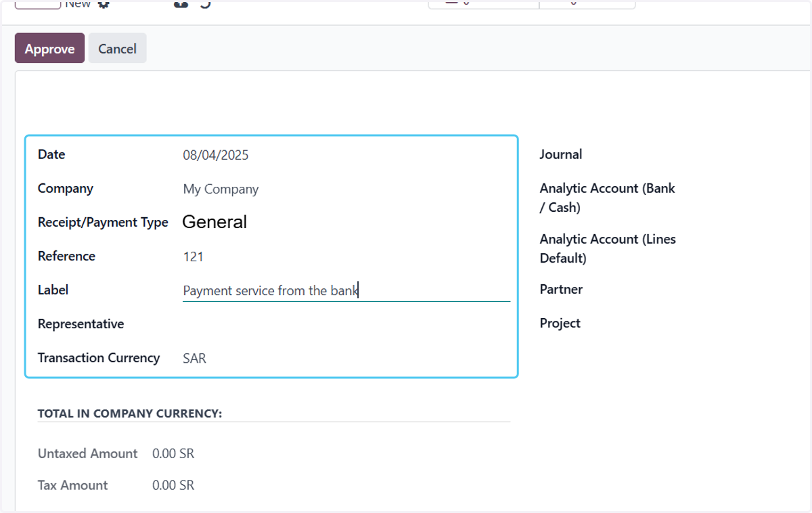Click the Receipt/Payment Type label
The width and height of the screenshot is (812, 513).
(103, 222)
